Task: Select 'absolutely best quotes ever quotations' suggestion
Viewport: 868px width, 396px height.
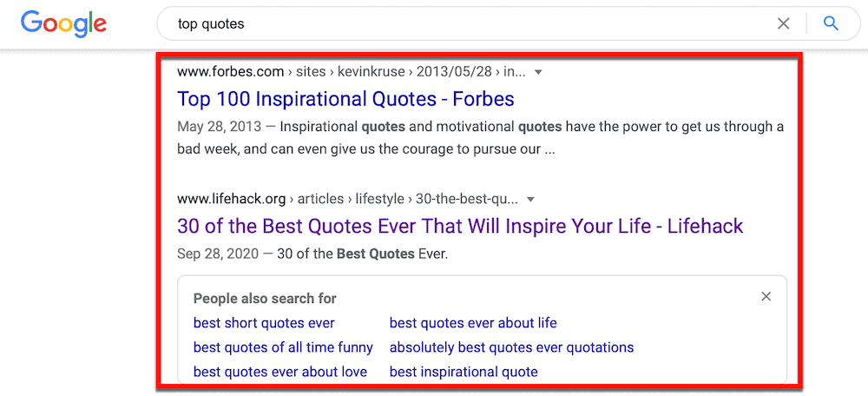Action: coord(511,347)
